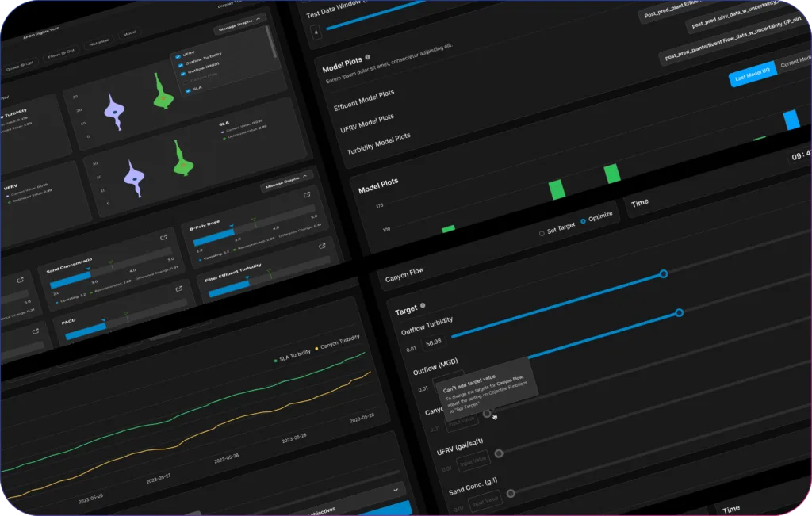The image size is (812, 516).
Task: Click the PACD card pop-out icon
Action: click(x=177, y=289)
